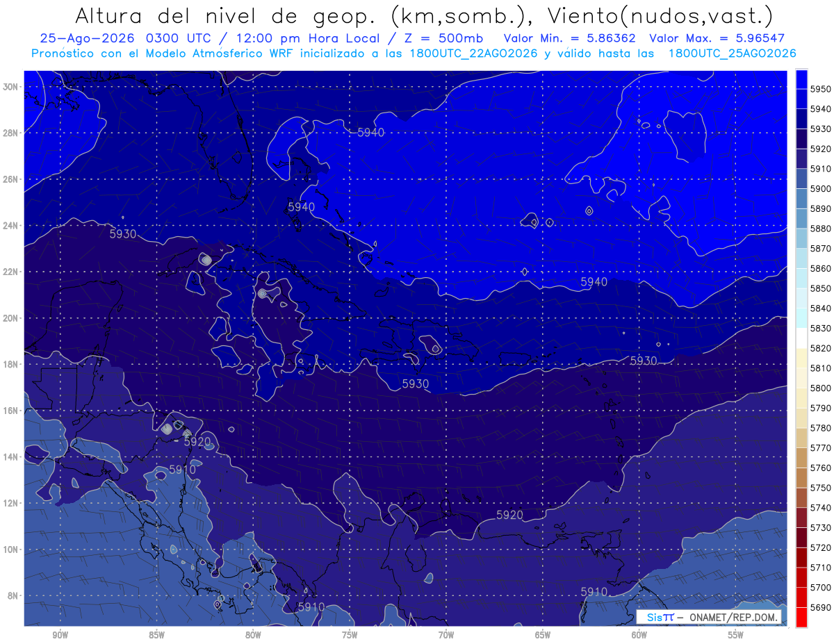
Task: Click the 5760 value in the color legend
Action: (821, 468)
